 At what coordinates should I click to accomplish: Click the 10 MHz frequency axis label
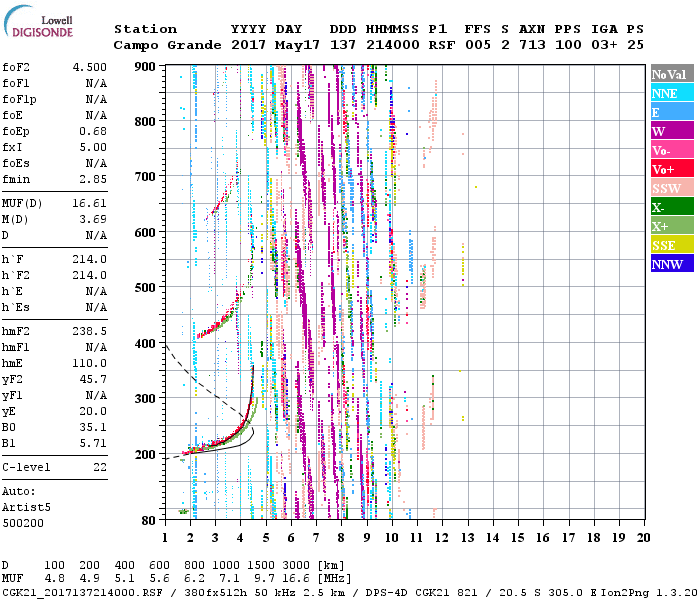(392, 538)
